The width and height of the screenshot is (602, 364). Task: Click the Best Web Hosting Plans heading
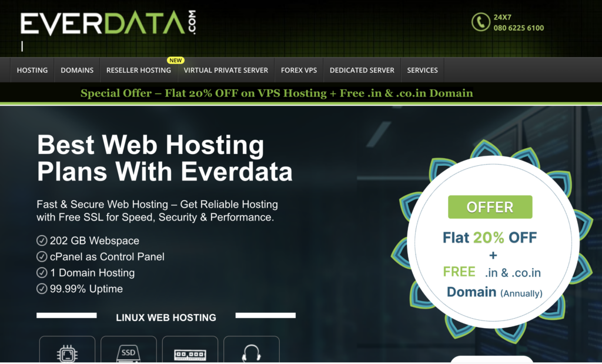click(165, 158)
